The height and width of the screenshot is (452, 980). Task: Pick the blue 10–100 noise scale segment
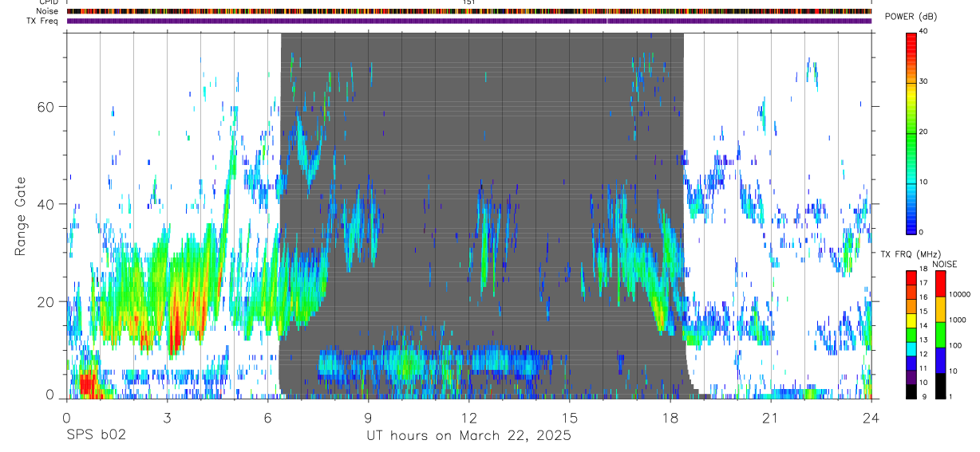click(940, 360)
